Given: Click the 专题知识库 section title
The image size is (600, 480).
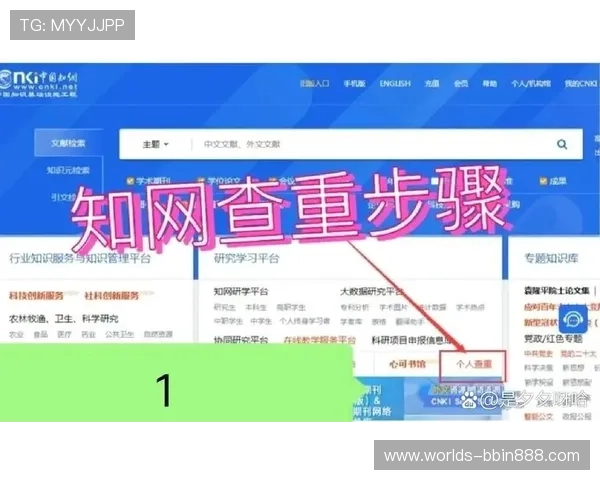Looking at the screenshot, I should click(x=551, y=258).
